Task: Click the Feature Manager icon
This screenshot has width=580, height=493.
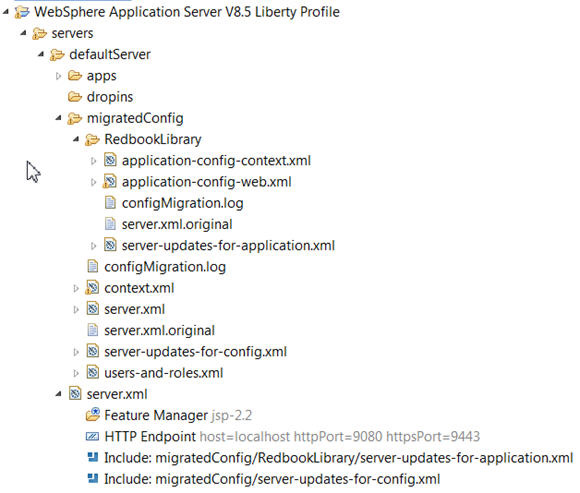Action: click(92, 415)
